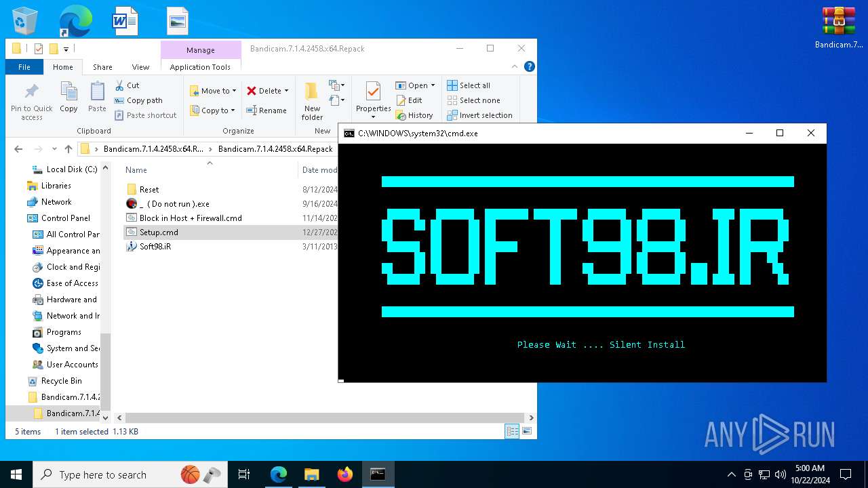Switch to the Share ribbon tab

click(102, 67)
